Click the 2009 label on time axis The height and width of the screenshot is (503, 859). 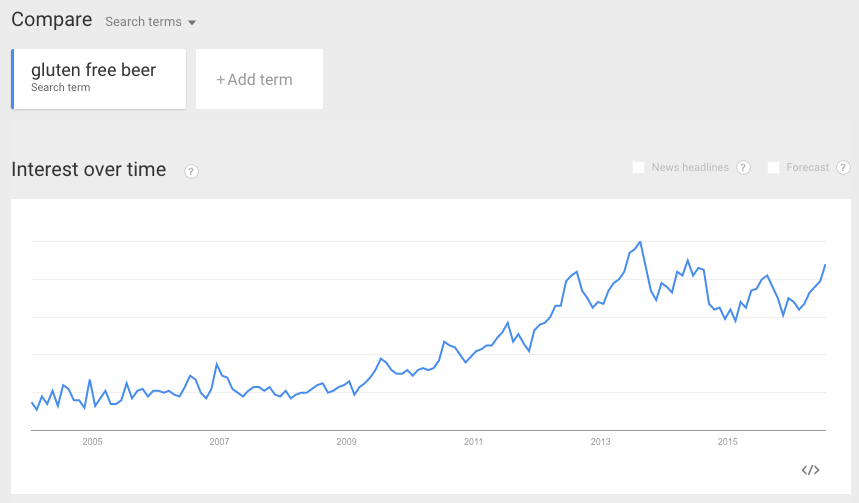[x=346, y=442]
